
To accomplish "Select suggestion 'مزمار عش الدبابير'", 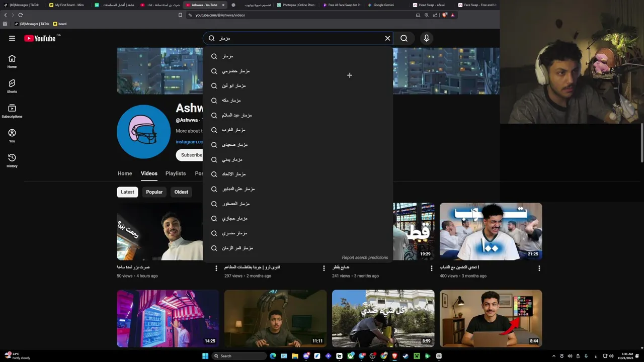I will [x=298, y=189].
